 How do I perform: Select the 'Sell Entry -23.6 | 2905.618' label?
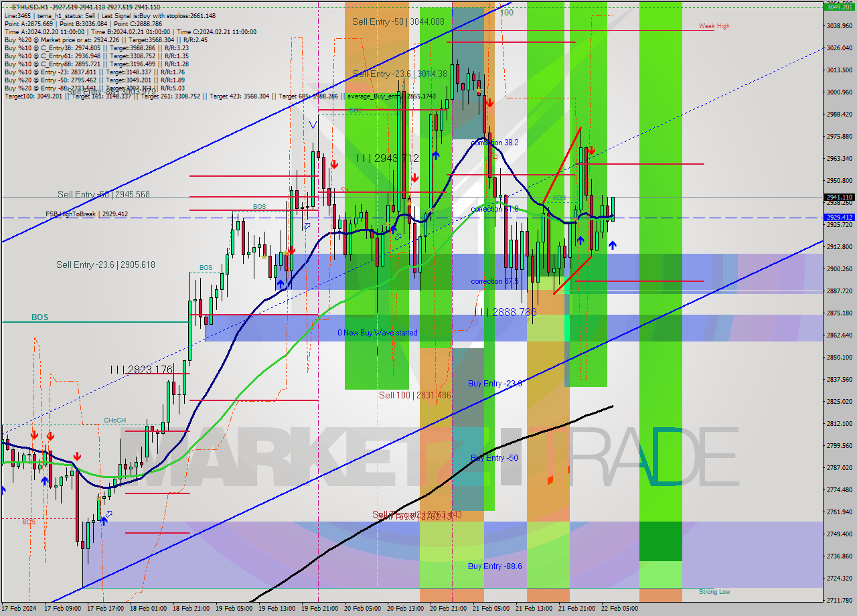pyautogui.click(x=105, y=265)
